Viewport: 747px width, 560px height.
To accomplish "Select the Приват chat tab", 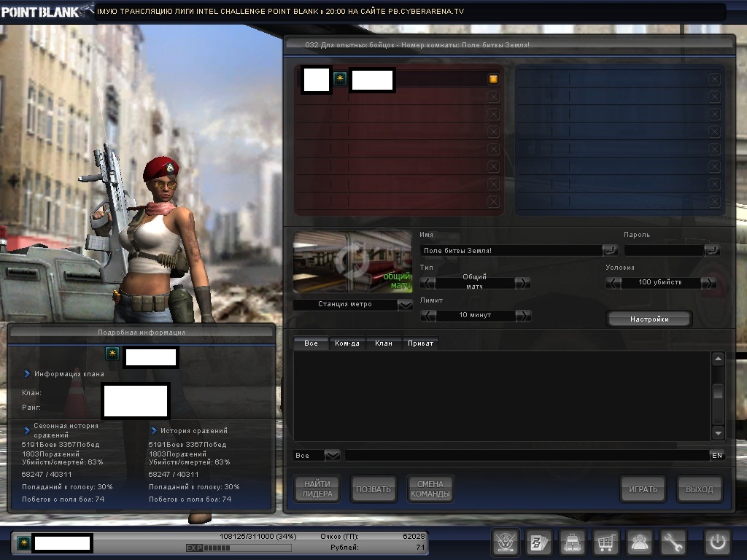I will click(420, 343).
